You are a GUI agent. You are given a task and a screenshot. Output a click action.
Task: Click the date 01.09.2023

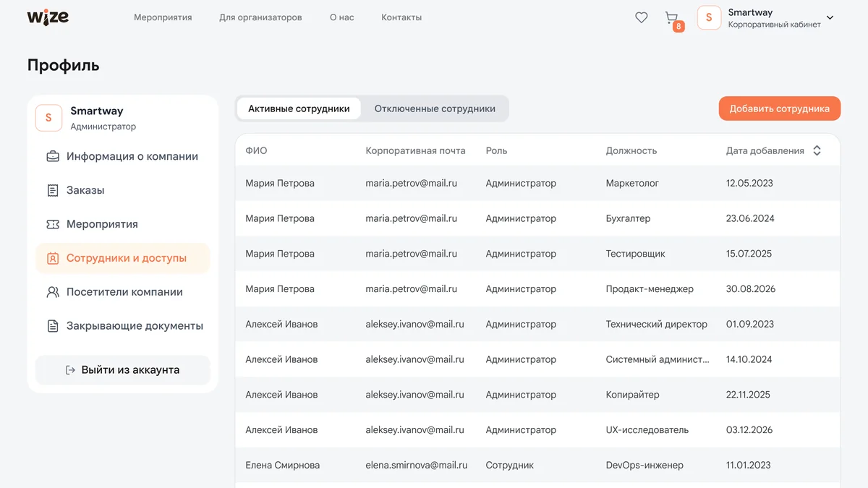point(750,324)
